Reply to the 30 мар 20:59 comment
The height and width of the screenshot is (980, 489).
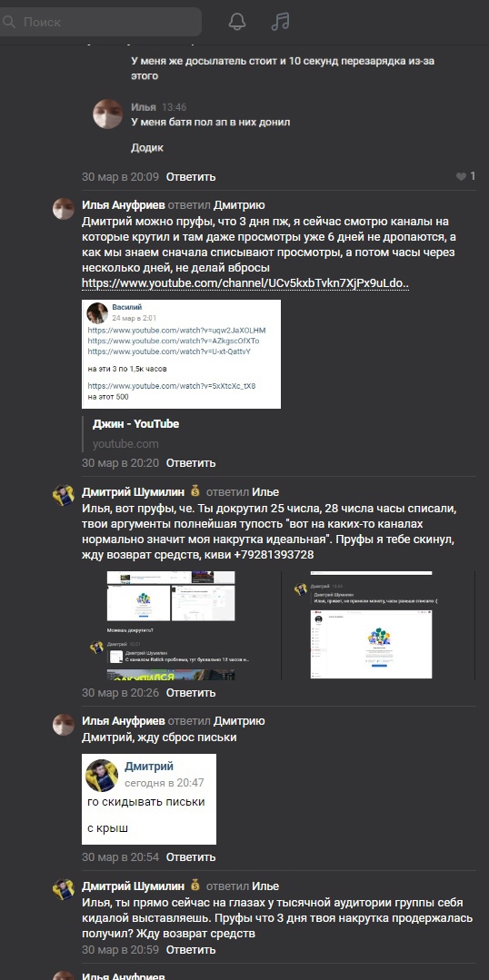(191, 949)
